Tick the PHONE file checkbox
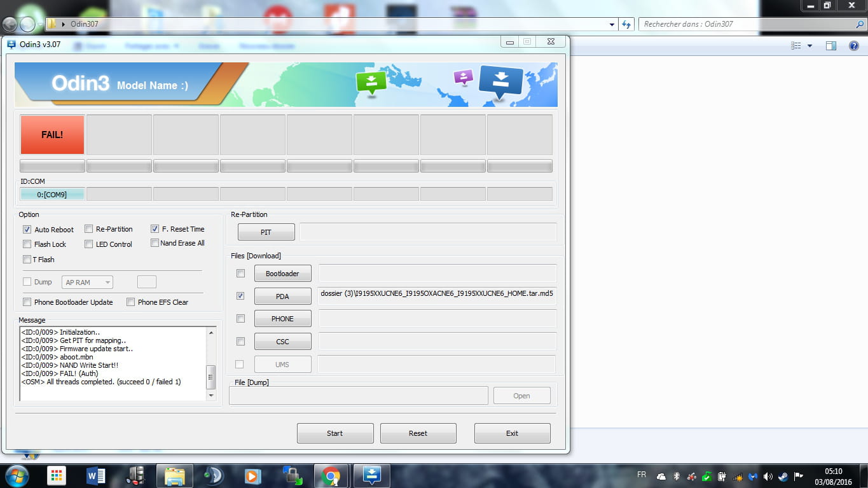The width and height of the screenshot is (868, 488). (x=240, y=318)
